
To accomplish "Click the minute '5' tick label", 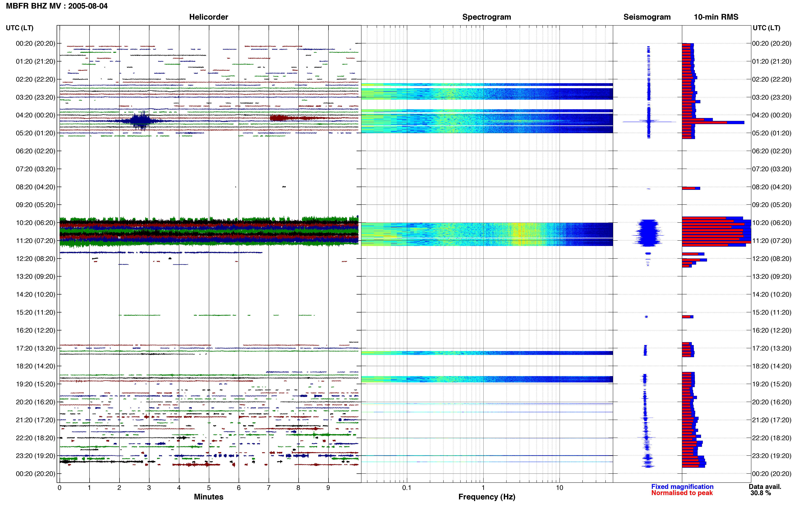I will point(209,488).
